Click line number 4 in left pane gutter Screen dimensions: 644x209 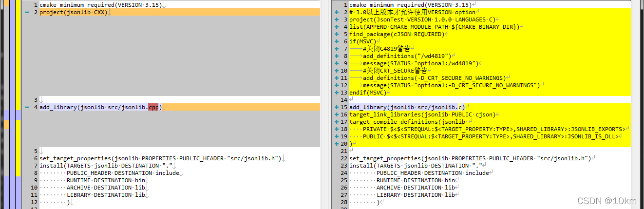click(x=36, y=107)
